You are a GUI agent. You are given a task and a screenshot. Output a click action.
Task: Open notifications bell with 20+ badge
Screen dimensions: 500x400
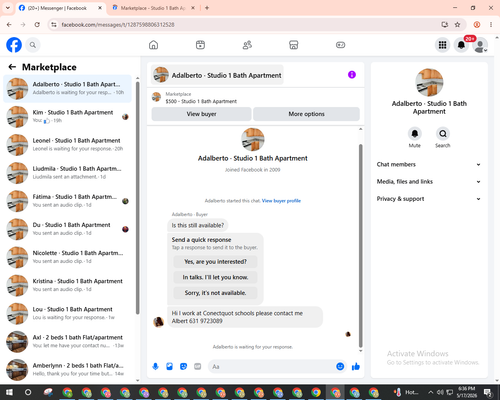click(461, 45)
